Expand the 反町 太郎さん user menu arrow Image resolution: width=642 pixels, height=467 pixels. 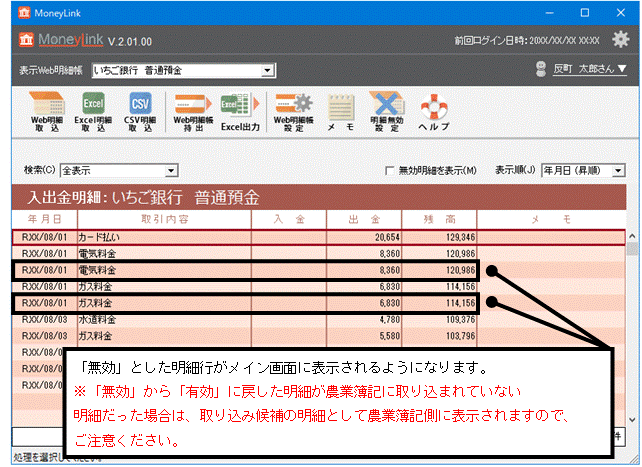pyautogui.click(x=622, y=68)
